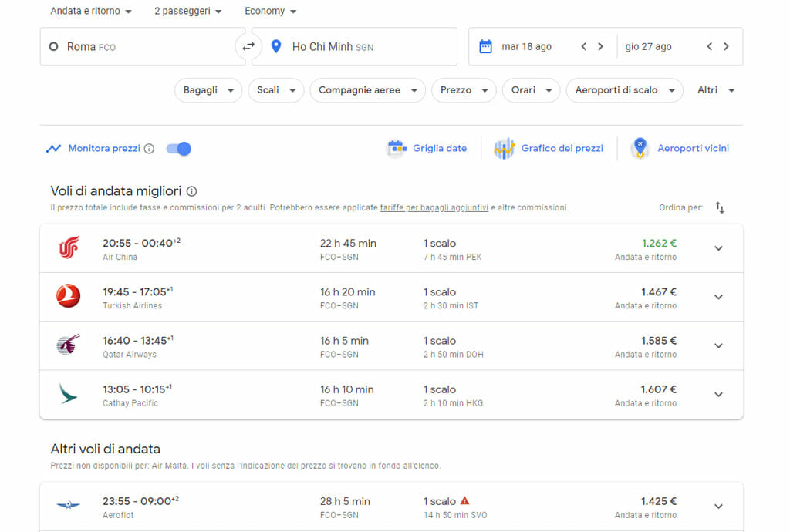Click the Qatar Airways logo

(x=69, y=345)
